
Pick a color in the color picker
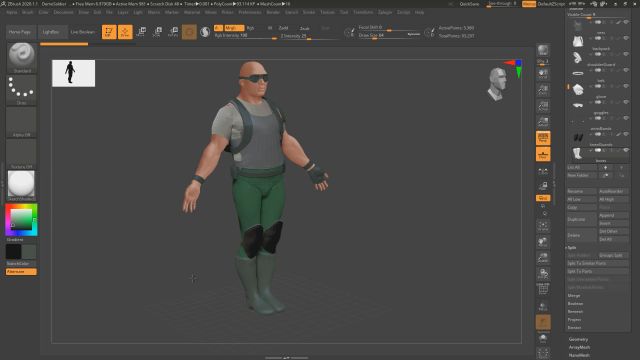[x=21, y=220]
